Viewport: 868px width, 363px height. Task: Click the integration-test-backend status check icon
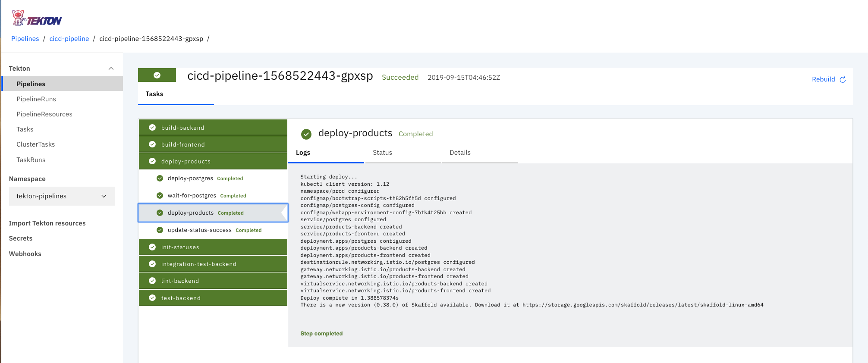point(152,264)
